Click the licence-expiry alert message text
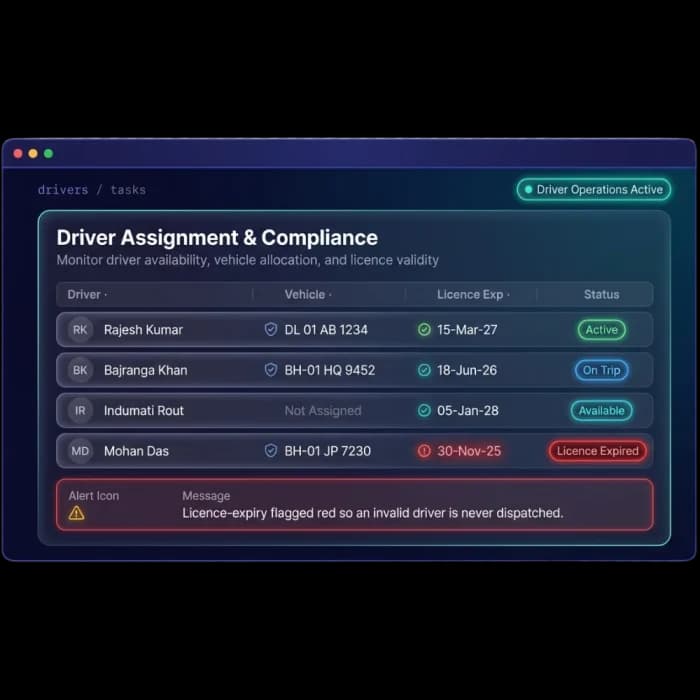The image size is (700, 700). (x=372, y=513)
